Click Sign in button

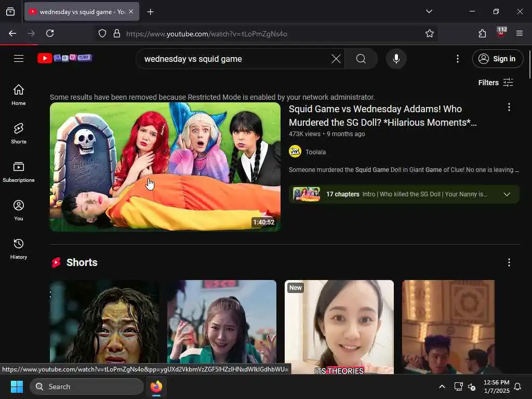497,59
